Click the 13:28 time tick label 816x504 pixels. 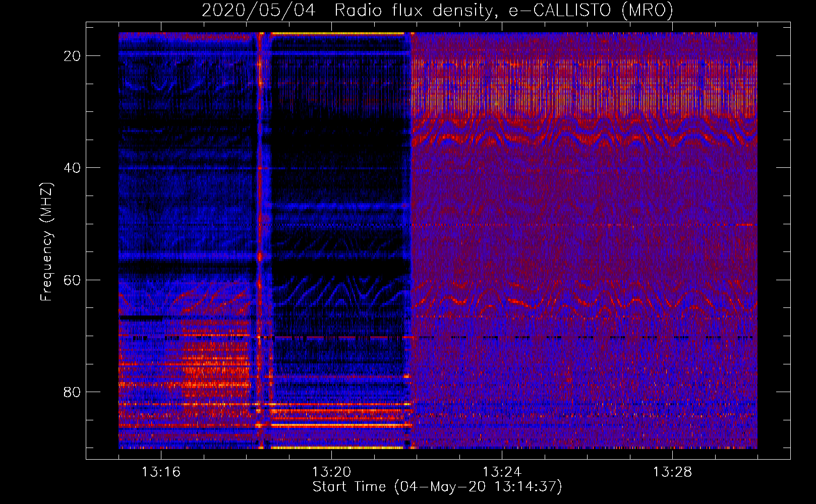(672, 472)
